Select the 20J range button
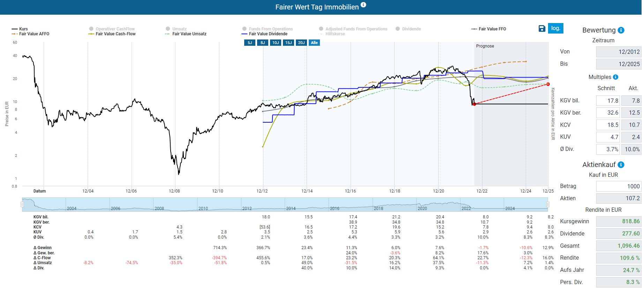 pyautogui.click(x=301, y=43)
